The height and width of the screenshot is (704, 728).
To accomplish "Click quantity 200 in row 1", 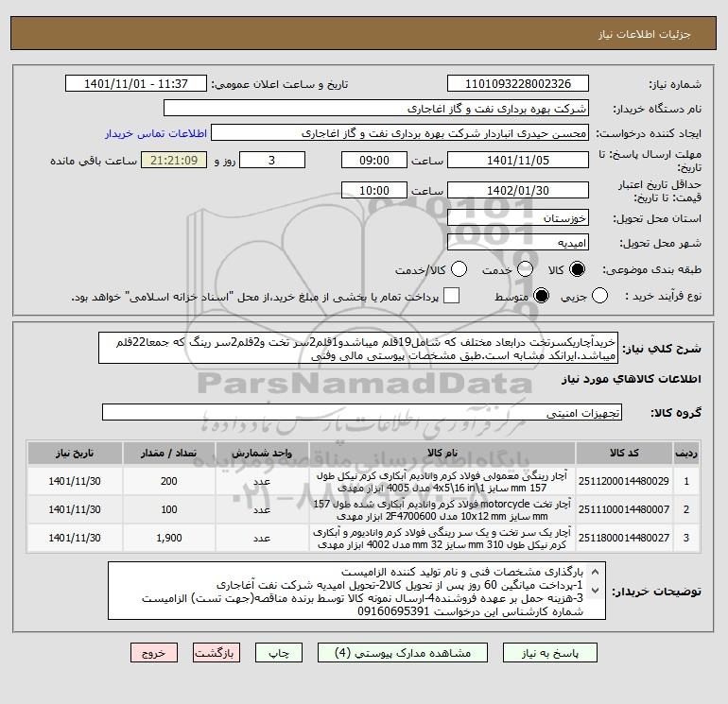I will 169,481.
